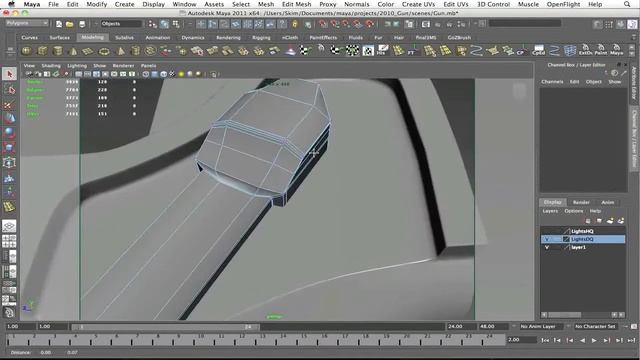This screenshot has width=640, height=360.
Task: Click the ExtOn shelf button
Action: pyautogui.click(x=585, y=51)
